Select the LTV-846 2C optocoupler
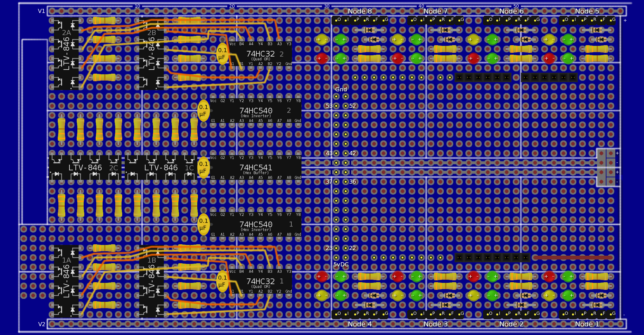644x335 pixels. coord(85,168)
